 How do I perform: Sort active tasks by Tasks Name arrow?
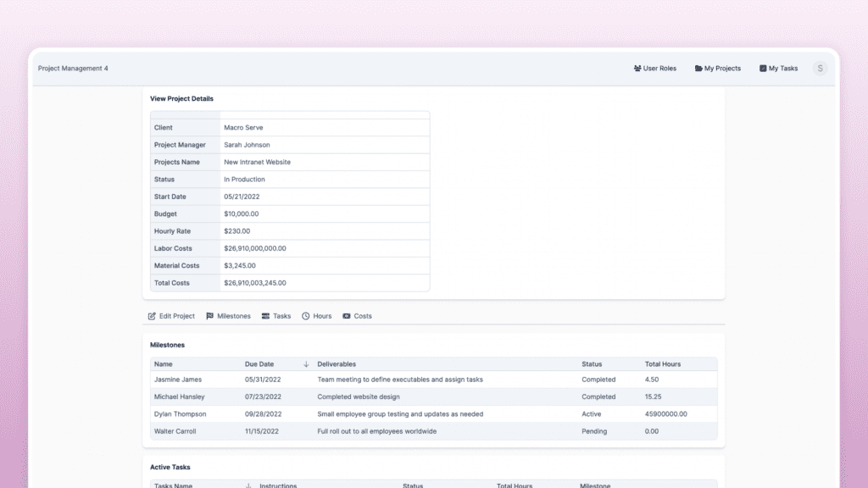(248, 485)
